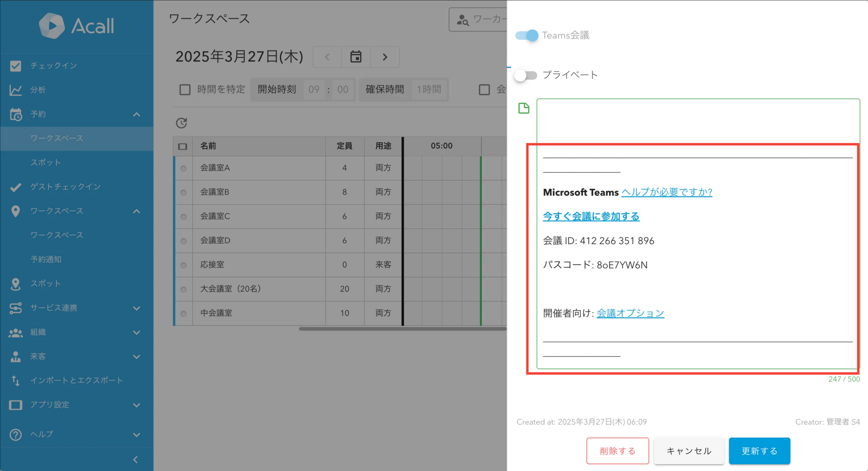Open the 会議オプション link
Image resolution: width=868 pixels, height=471 pixels.
(x=630, y=313)
